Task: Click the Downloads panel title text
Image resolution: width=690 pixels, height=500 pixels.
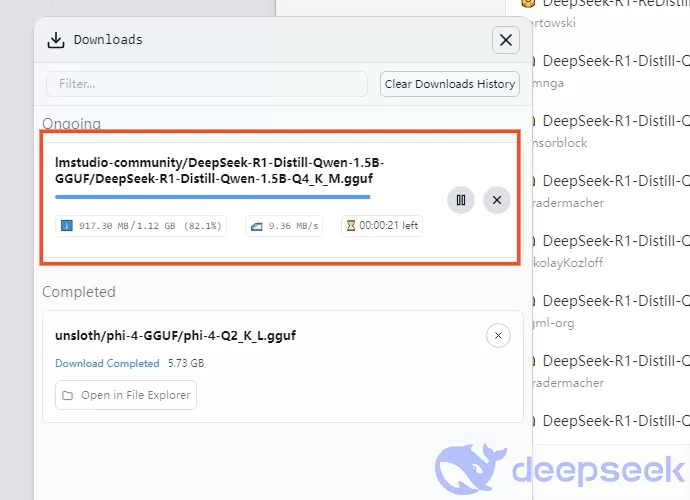Action: (x=108, y=40)
